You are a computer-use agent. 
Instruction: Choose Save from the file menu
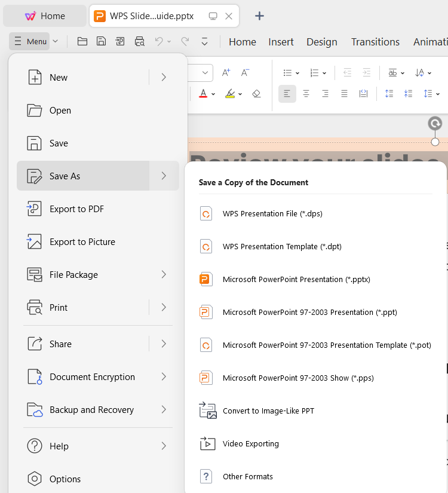pyautogui.click(x=98, y=143)
